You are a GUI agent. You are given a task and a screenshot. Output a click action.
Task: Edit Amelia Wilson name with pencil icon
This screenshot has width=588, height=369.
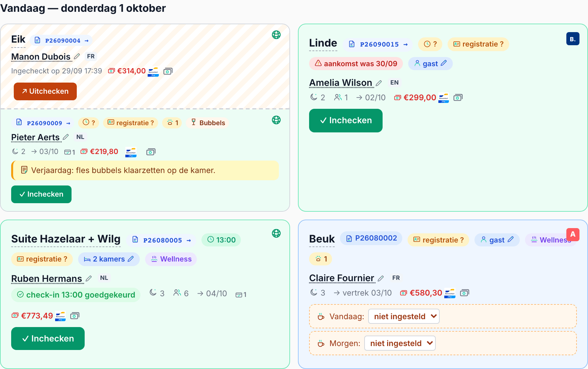pyautogui.click(x=379, y=83)
